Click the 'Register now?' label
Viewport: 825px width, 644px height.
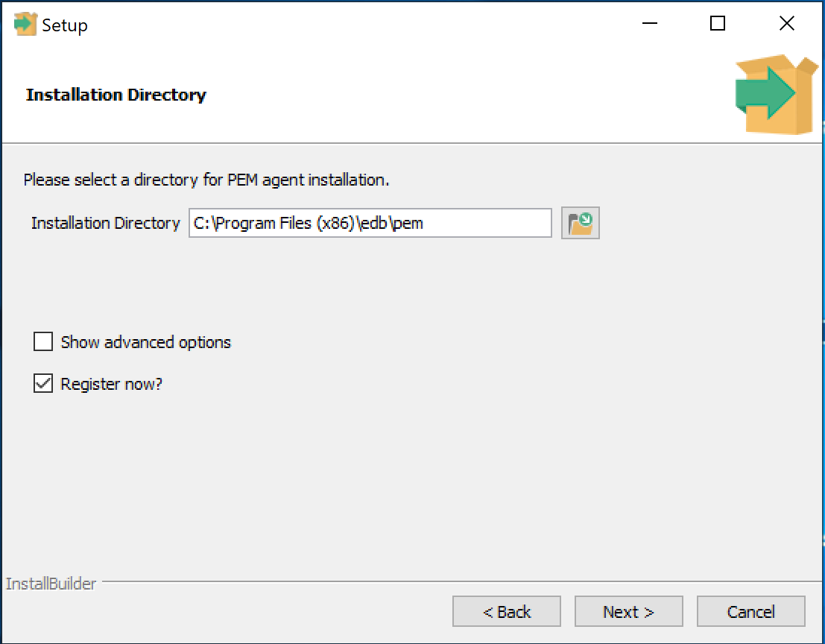pos(112,384)
